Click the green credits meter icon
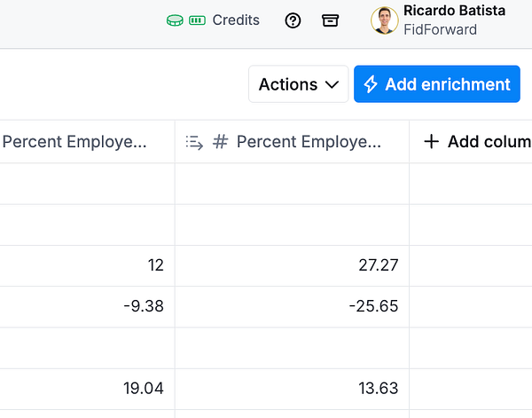The height and width of the screenshot is (418, 532). (197, 20)
